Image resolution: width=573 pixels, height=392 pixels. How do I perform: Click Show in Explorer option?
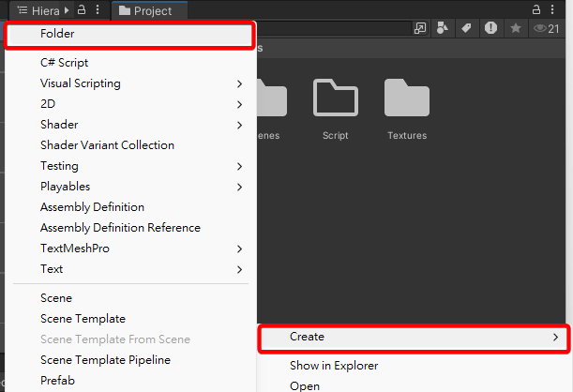tap(334, 366)
